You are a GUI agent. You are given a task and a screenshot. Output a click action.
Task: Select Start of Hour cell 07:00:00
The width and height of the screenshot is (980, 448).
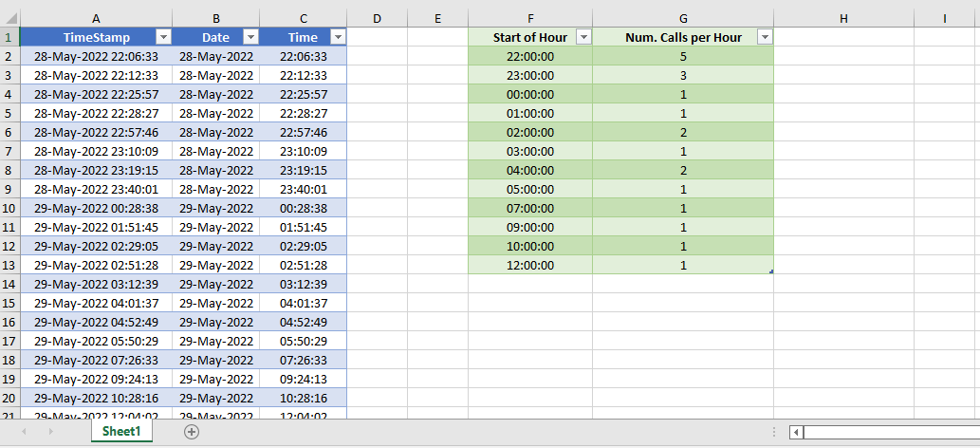(530, 209)
